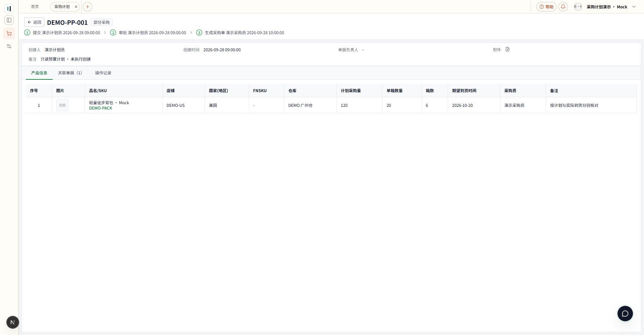
Task: Switch to the 关联单据 (1) tab
Action: click(70, 73)
